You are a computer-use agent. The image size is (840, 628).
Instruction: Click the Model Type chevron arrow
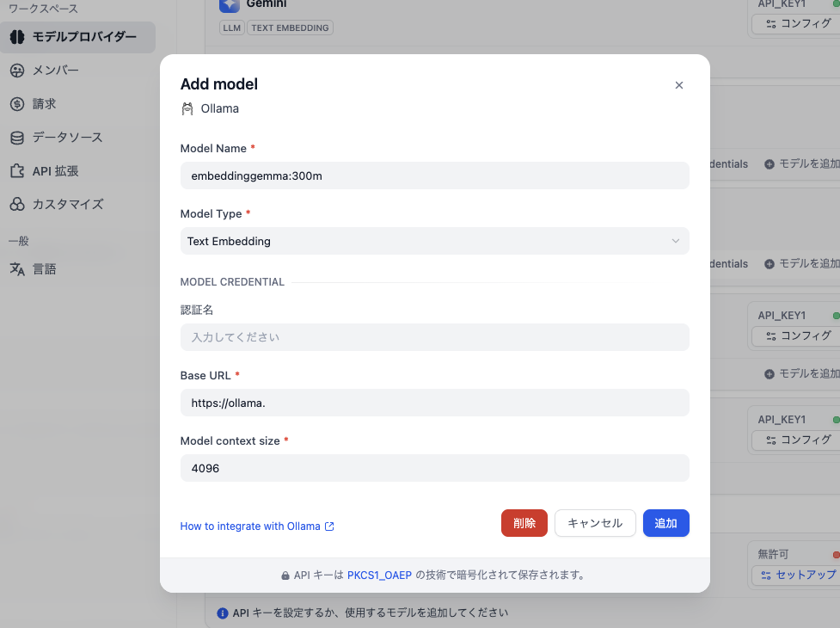point(676,241)
